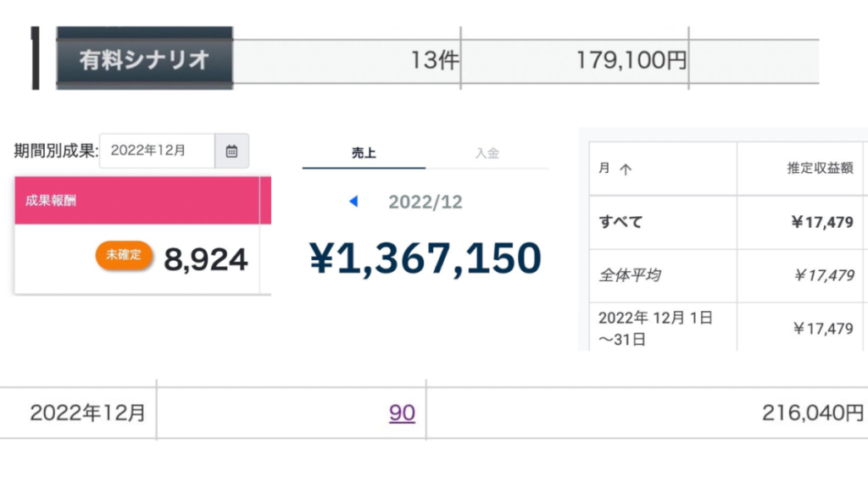Click the 2022/12 month label
This screenshot has height=488, width=868.
point(426,202)
